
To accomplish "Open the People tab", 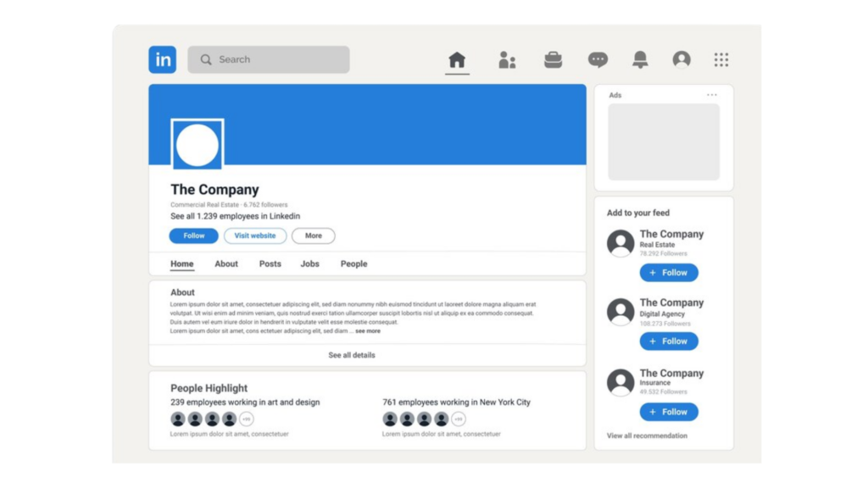I will click(353, 263).
